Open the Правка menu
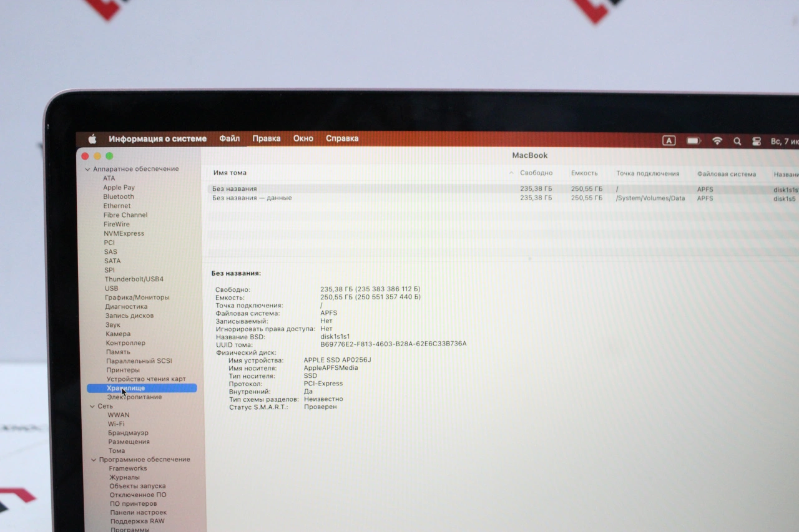Screen dimensions: 799x532 [267, 138]
